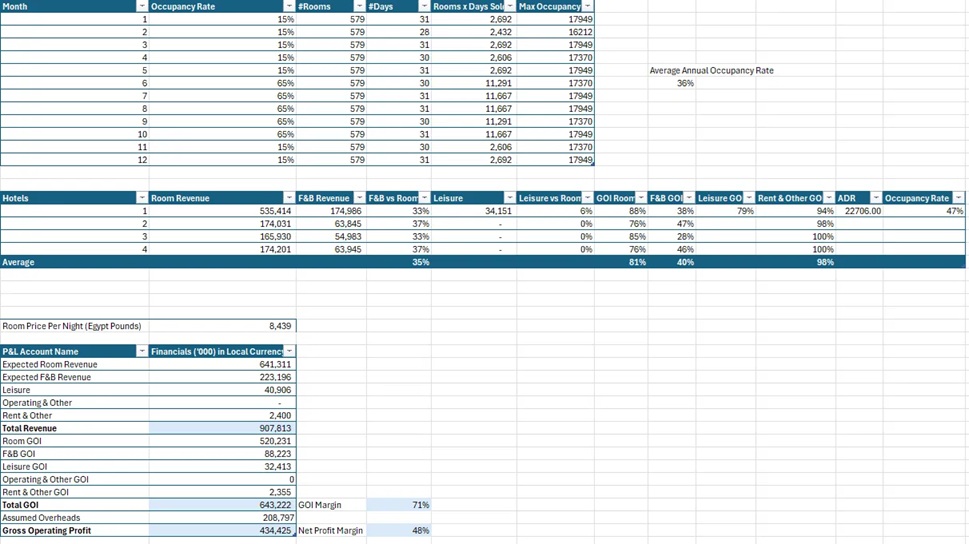Open the Leisure GOI header filter arrow
Image resolution: width=969 pixels, height=544 pixels.
coord(749,198)
